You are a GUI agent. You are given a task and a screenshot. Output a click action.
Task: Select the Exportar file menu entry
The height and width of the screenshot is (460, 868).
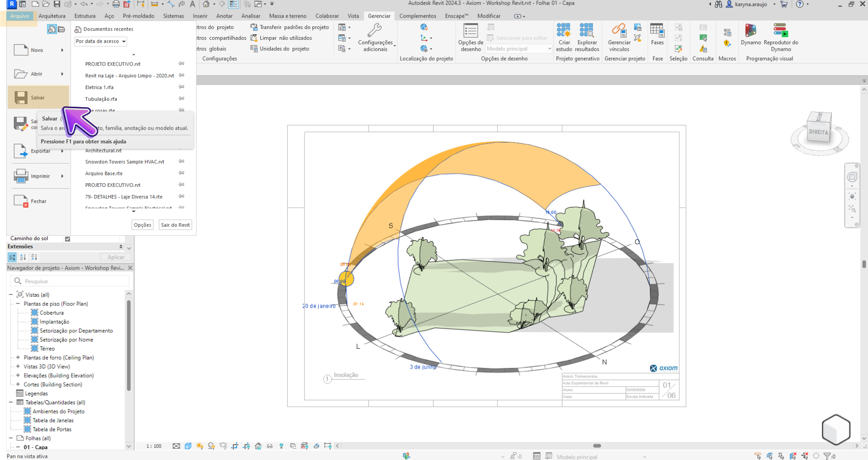pos(38,151)
